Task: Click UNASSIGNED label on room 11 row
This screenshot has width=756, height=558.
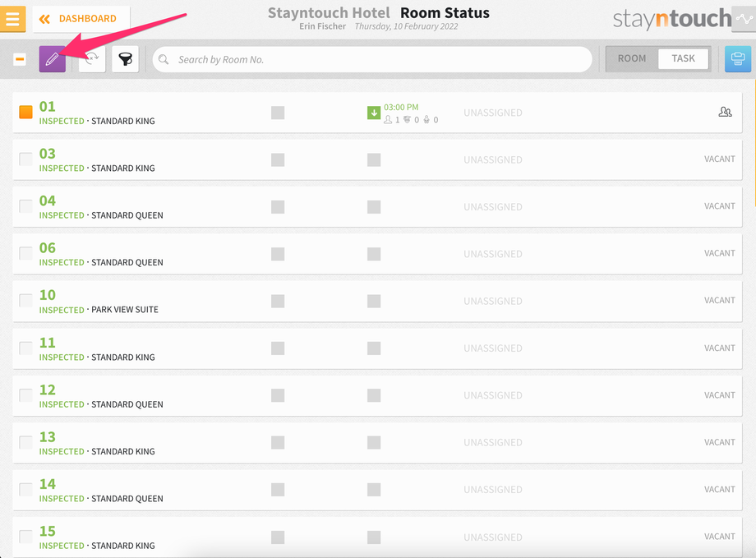Action: [493, 348]
